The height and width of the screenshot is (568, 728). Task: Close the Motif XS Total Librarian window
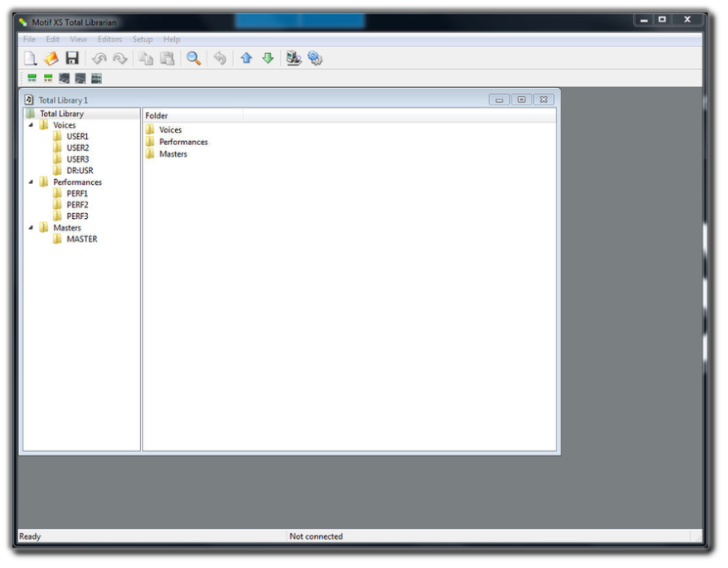click(687, 20)
